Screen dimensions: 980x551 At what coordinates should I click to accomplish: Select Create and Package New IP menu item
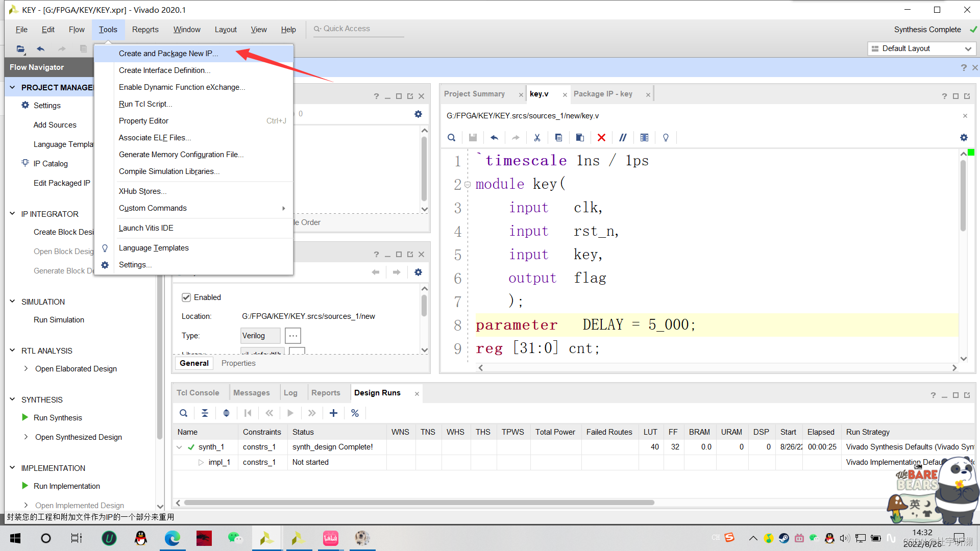[x=168, y=54]
